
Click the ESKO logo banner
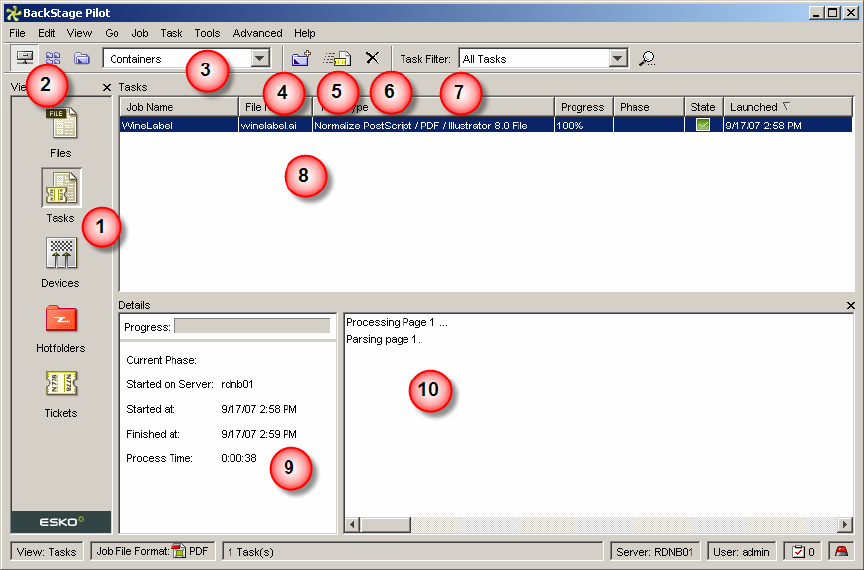pos(61,521)
